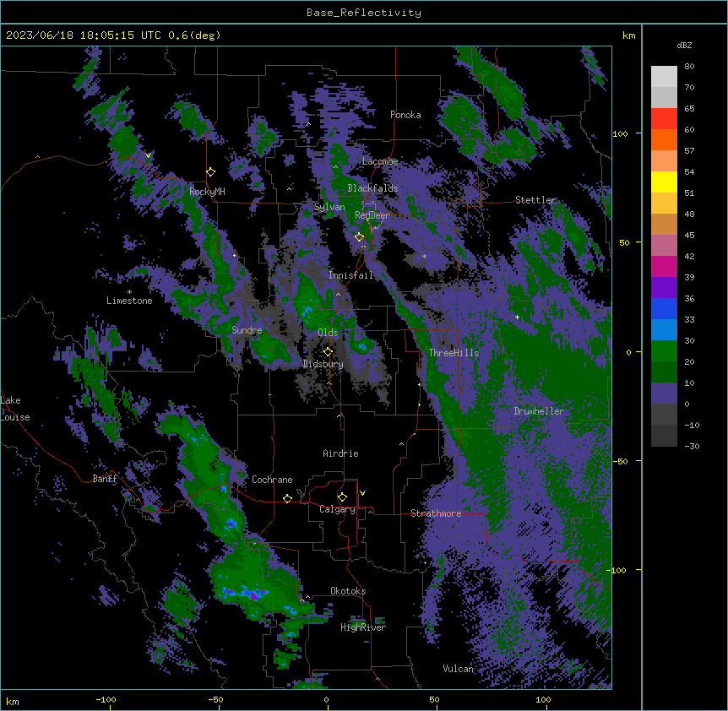Viewport: 728px width, 711px height.
Task: Click the Lake Louise label
Action: point(15,409)
